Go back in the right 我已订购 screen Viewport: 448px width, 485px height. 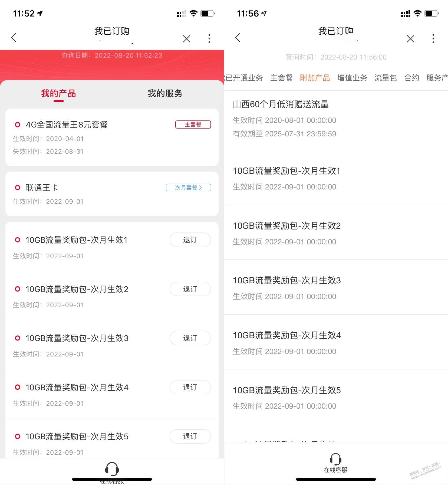pos(238,38)
